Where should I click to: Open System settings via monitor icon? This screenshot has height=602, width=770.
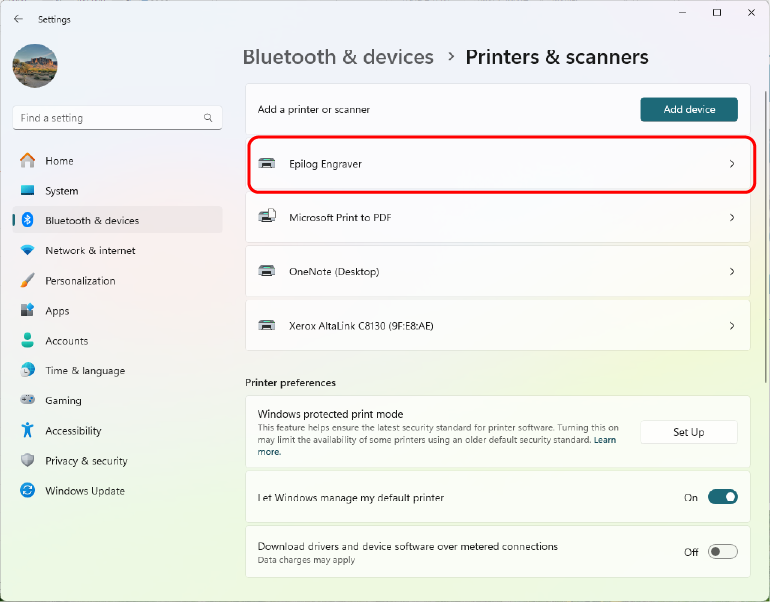point(27,191)
